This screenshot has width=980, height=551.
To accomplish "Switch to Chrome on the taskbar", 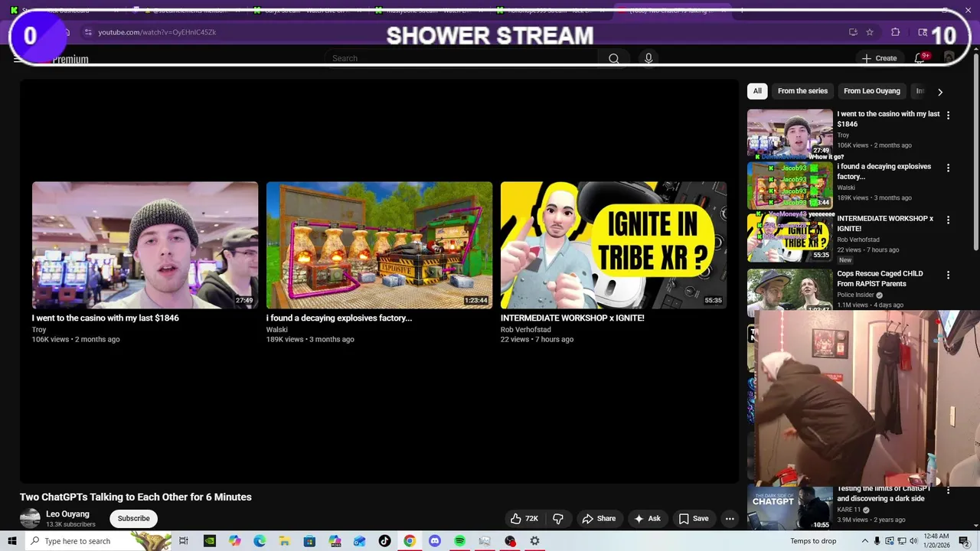I will pyautogui.click(x=410, y=541).
